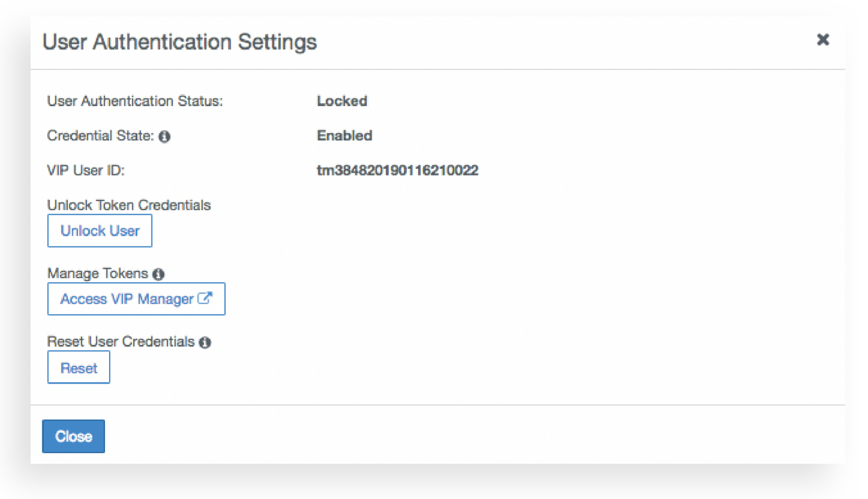Image resolution: width=868 pixels, height=499 pixels.
Task: Click the blue Close button
Action: click(x=73, y=436)
